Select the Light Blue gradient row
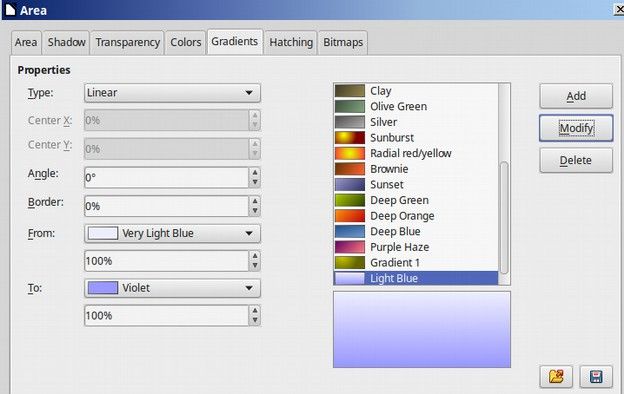Image resolution: width=624 pixels, height=394 pixels. click(416, 278)
